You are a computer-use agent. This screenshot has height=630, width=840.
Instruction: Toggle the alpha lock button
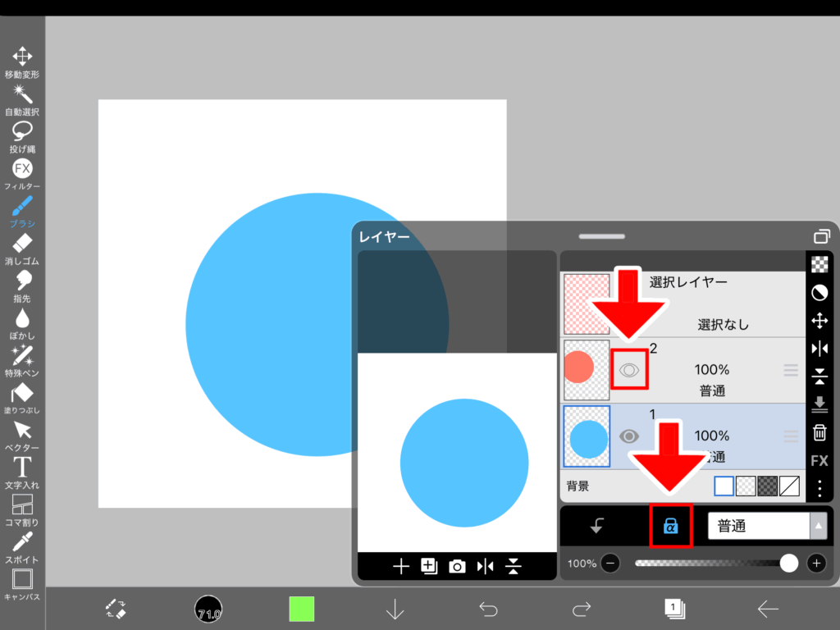pos(670,527)
